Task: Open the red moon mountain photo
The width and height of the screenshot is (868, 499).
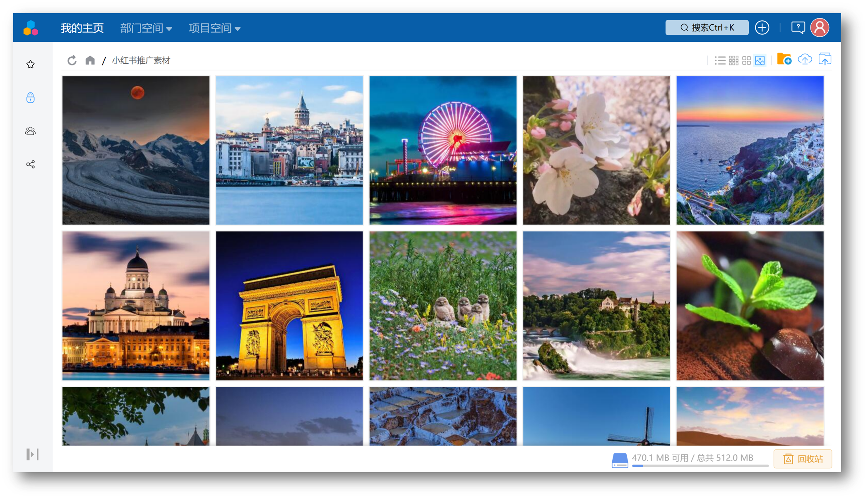Action: coord(136,150)
